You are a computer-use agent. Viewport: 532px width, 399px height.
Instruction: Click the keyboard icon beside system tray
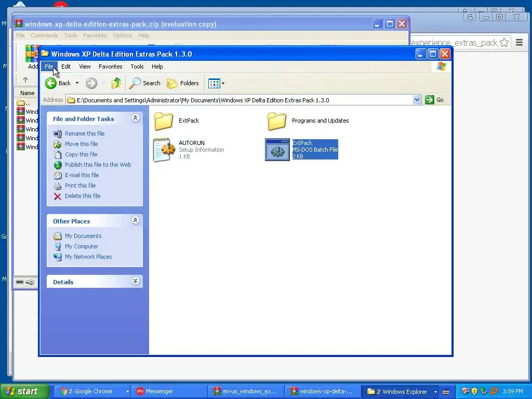446,392
